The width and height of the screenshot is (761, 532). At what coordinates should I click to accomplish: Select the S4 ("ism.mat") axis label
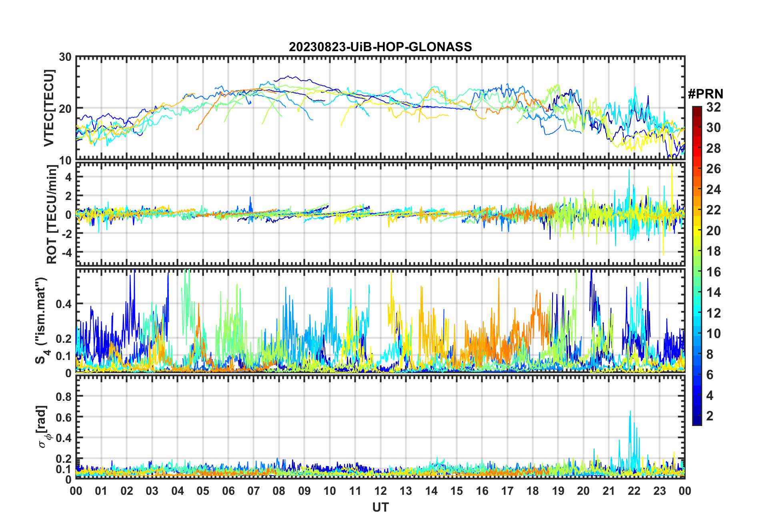[x=41, y=321]
